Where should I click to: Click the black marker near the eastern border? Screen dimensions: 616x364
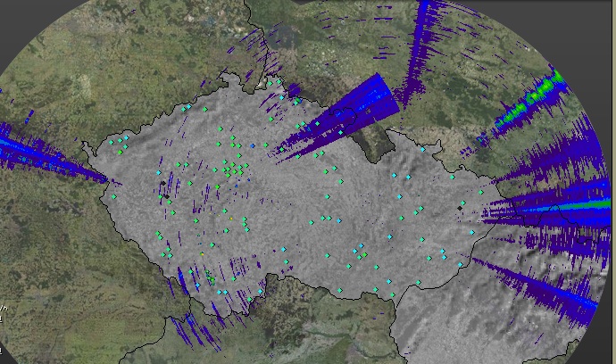tap(461, 207)
